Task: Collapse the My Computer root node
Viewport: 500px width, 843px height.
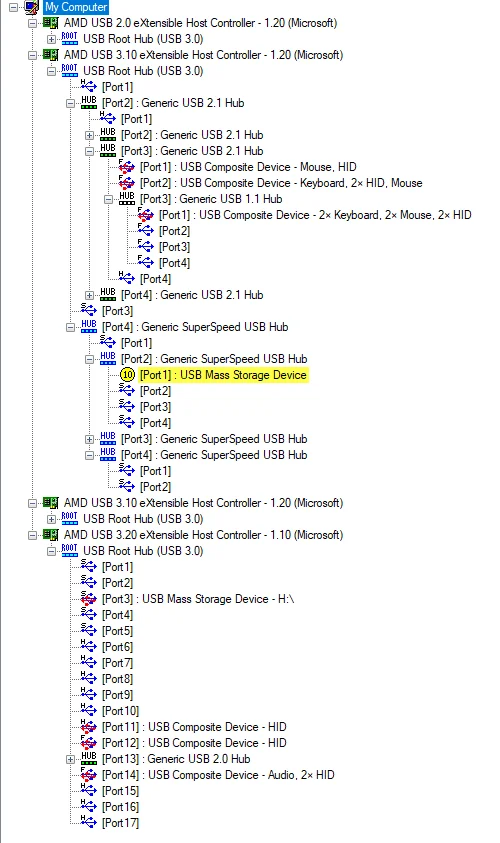Action: pyautogui.click(x=13, y=7)
